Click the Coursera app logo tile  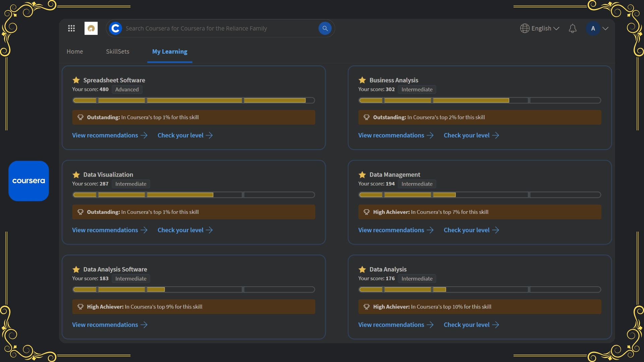29,181
